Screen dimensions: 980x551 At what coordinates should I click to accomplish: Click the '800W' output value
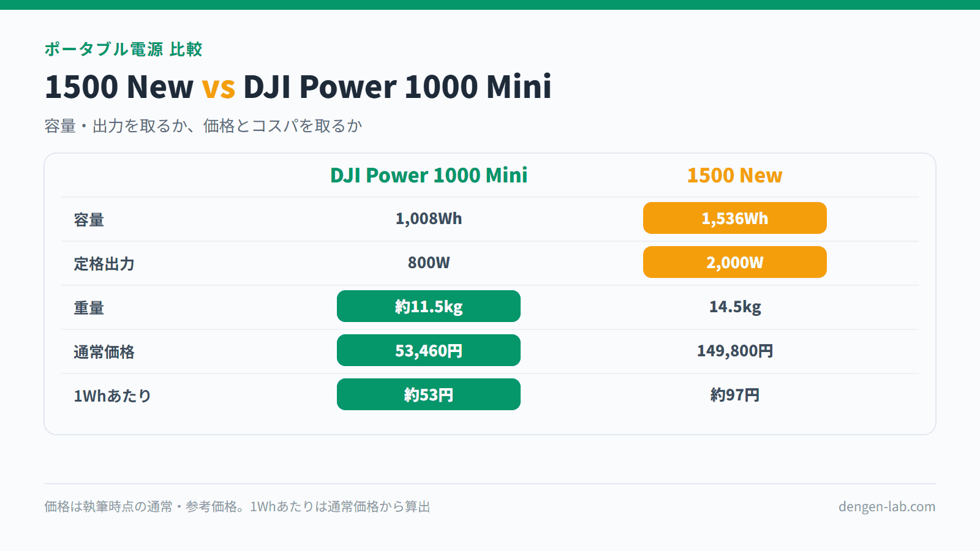pyautogui.click(x=429, y=263)
